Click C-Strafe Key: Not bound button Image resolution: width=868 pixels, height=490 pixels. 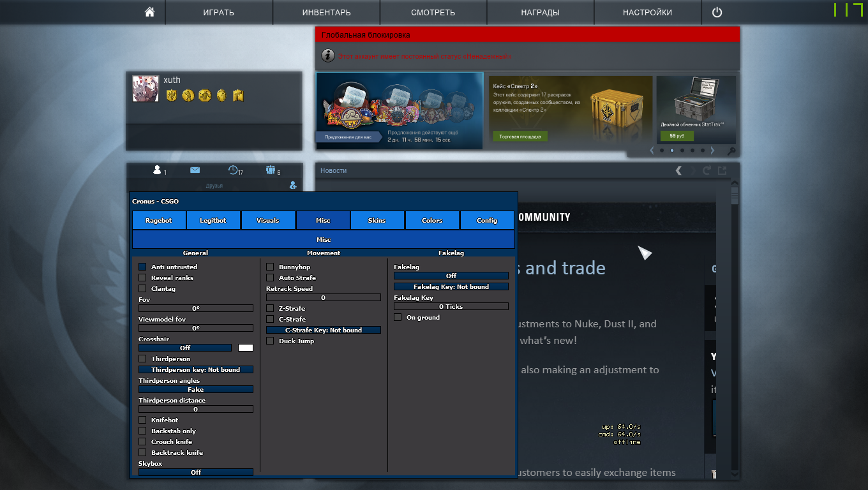[324, 330]
